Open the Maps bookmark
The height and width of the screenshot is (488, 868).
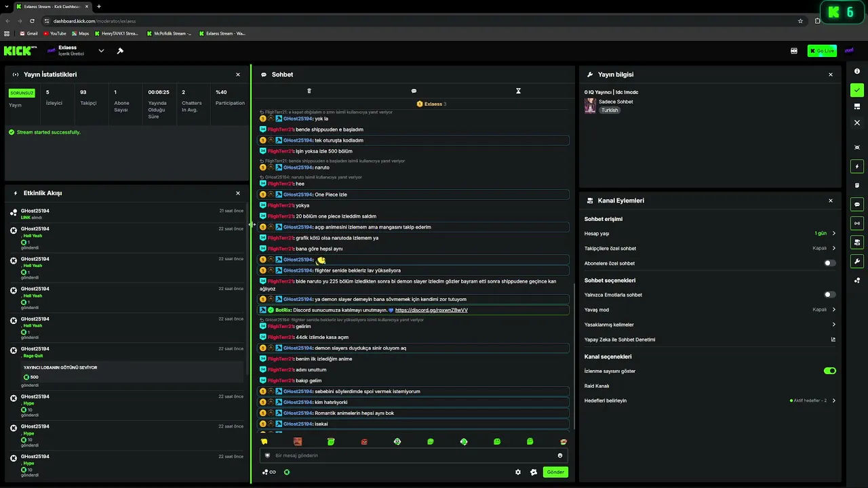coord(80,33)
